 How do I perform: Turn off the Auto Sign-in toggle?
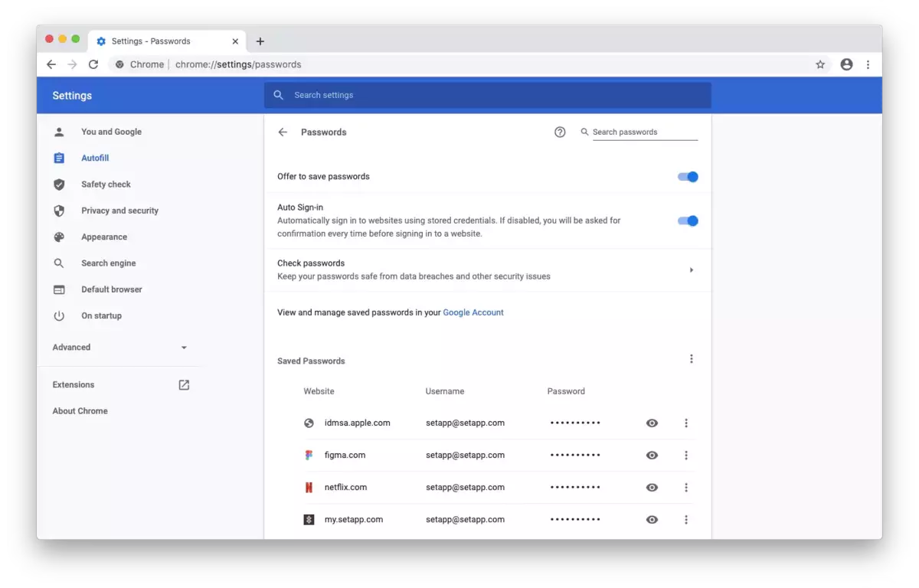click(x=688, y=221)
